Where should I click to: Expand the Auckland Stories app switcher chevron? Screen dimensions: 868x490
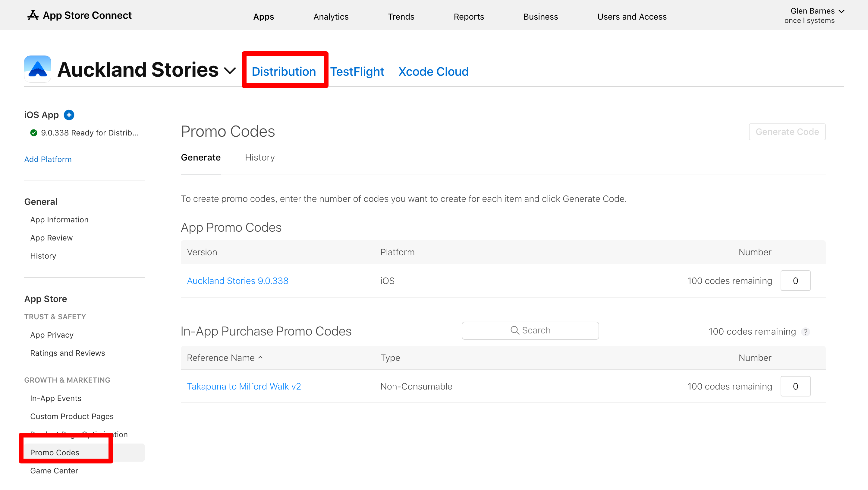pos(230,71)
